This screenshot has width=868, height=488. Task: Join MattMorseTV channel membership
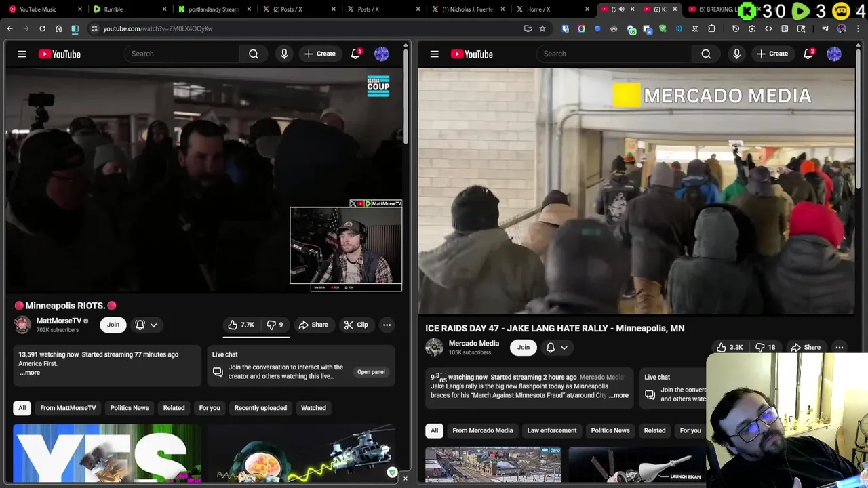[x=113, y=325]
